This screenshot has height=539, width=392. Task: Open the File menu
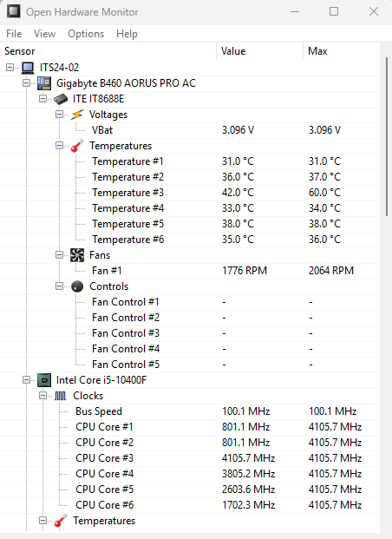point(14,34)
